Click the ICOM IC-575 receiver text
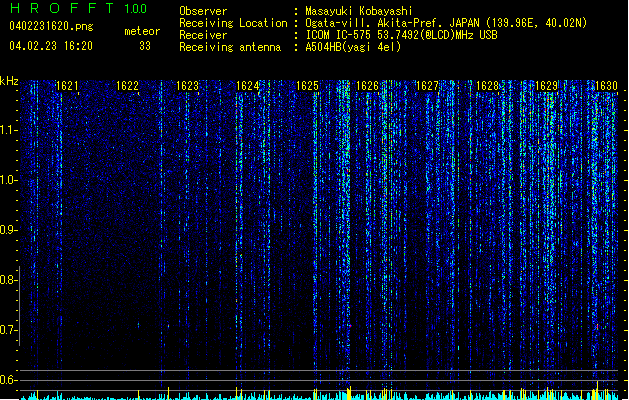 (402, 35)
